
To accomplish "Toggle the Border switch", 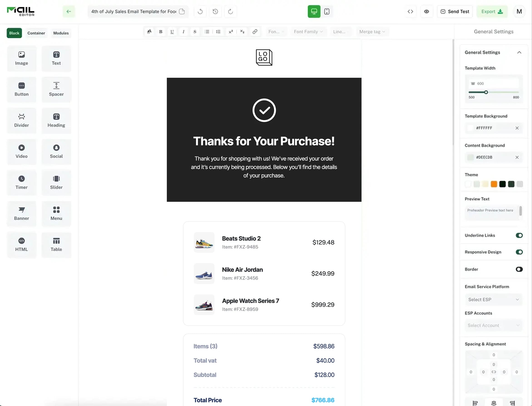I will [x=519, y=269].
